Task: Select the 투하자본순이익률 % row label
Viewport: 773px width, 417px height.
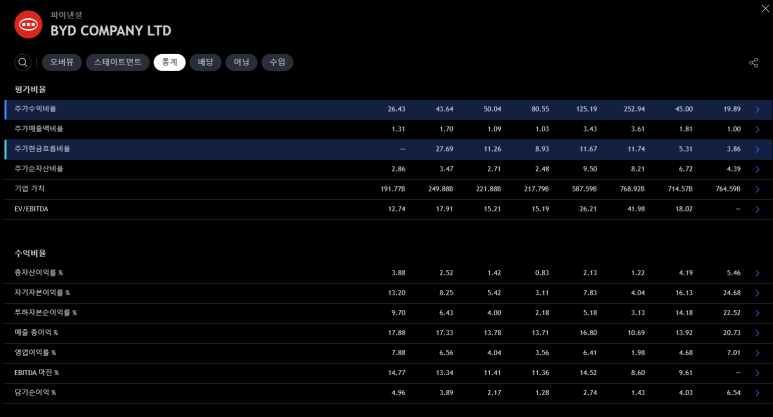Action: point(45,313)
